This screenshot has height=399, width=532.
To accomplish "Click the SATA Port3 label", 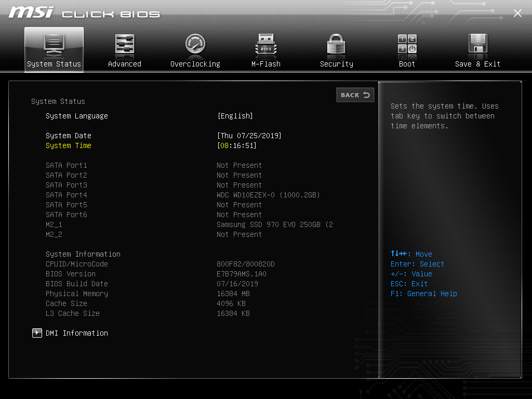I will tap(66, 185).
